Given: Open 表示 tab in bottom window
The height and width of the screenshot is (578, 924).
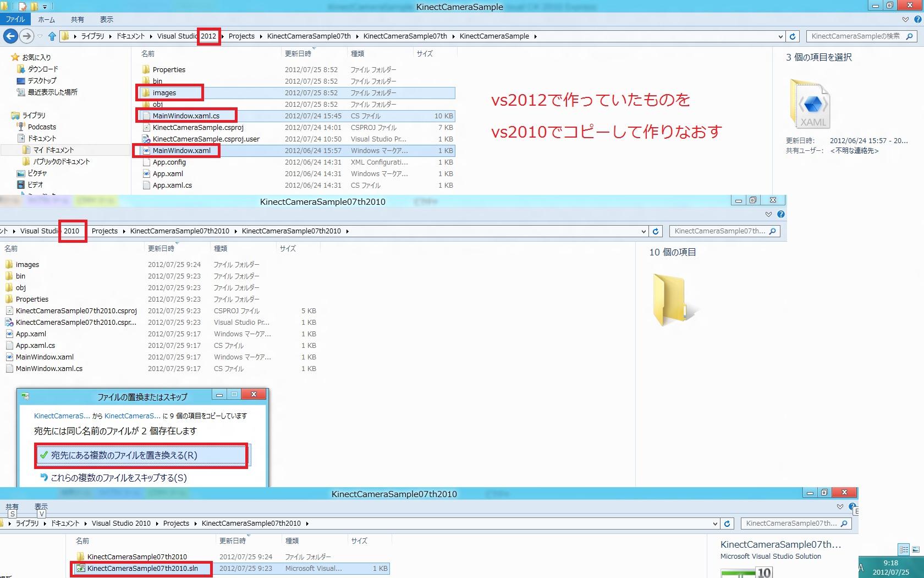Looking at the screenshot, I should [x=41, y=506].
